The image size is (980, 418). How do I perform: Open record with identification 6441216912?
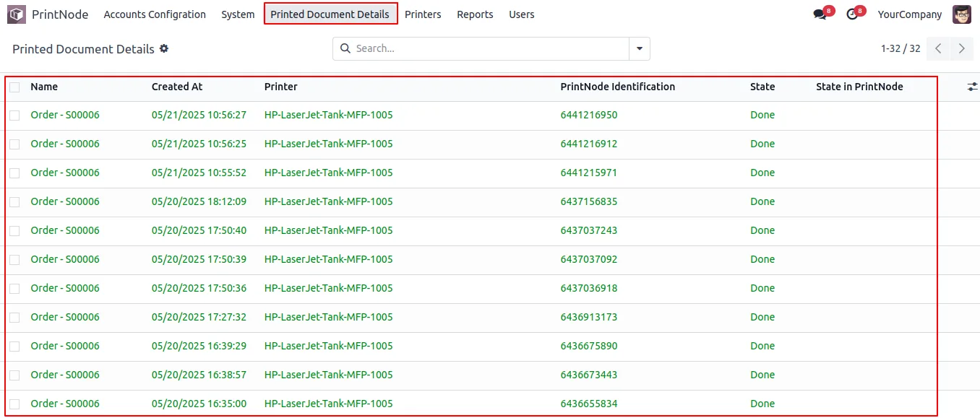tap(589, 144)
